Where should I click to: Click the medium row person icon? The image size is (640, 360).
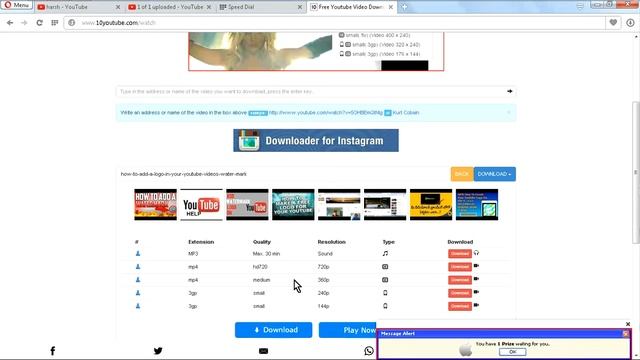[x=138, y=280]
